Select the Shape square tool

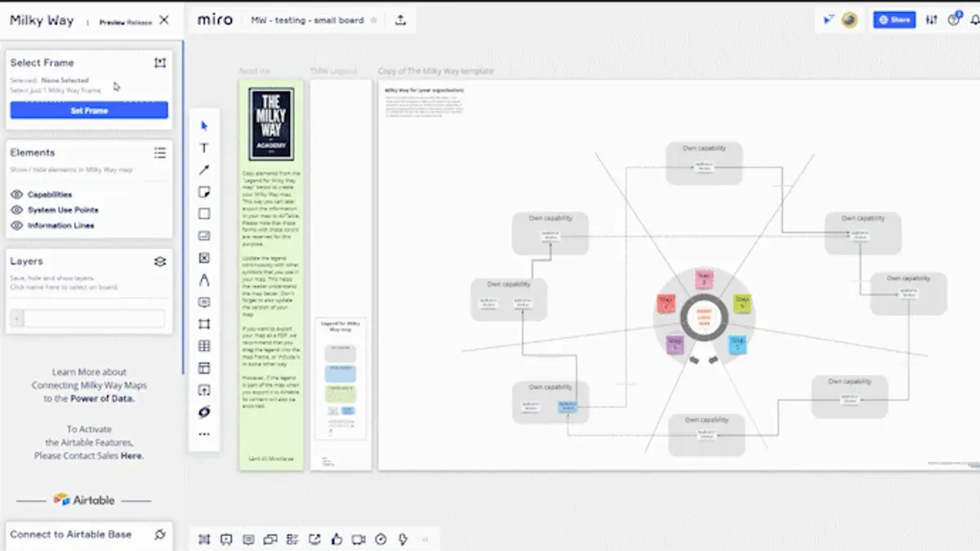coord(204,214)
